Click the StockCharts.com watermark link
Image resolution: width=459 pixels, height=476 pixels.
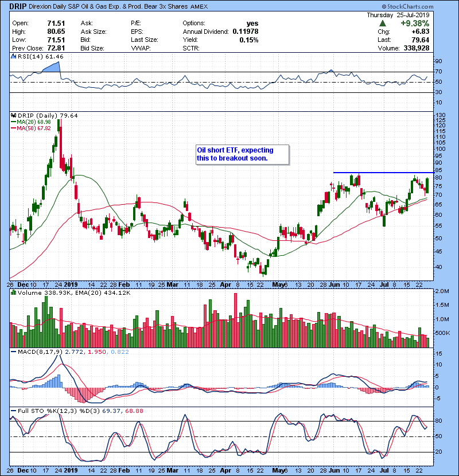tap(407, 6)
